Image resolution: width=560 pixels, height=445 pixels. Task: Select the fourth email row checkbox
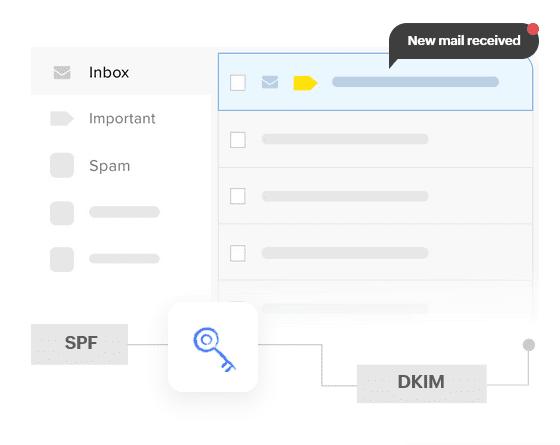tap(238, 253)
